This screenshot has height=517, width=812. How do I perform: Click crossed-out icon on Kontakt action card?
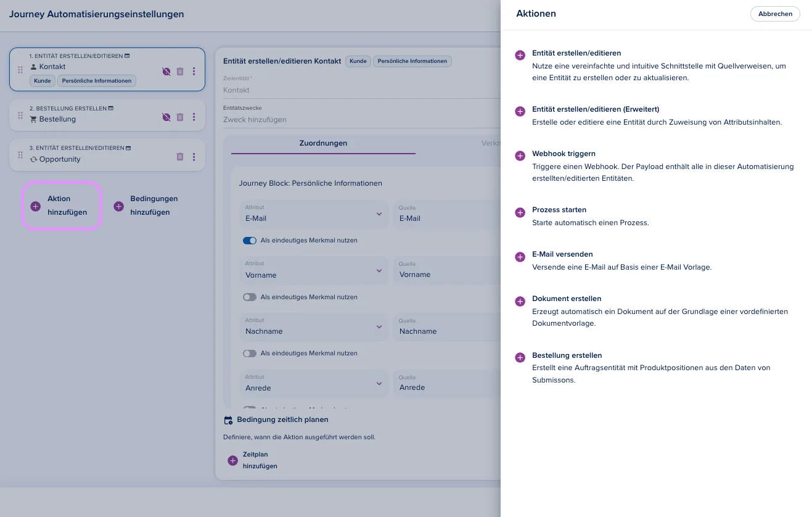(x=166, y=72)
